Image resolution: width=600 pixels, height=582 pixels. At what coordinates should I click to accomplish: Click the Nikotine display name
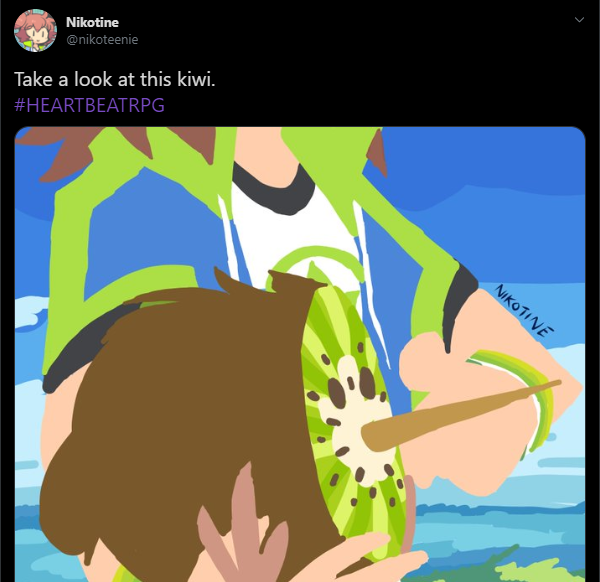(x=92, y=22)
